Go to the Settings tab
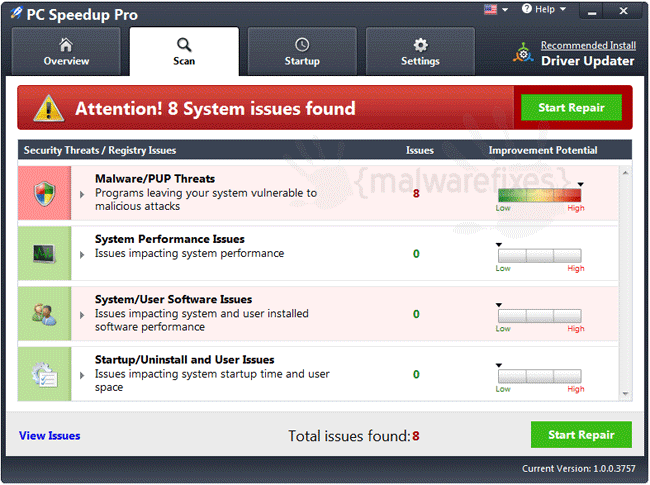 point(420,51)
